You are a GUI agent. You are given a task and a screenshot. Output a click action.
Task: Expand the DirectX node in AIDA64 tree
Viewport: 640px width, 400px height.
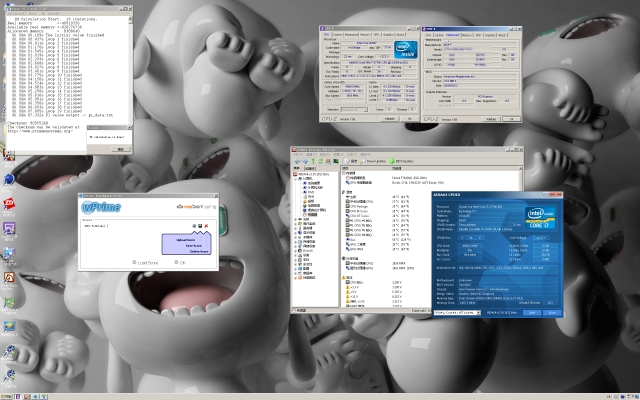(x=295, y=251)
